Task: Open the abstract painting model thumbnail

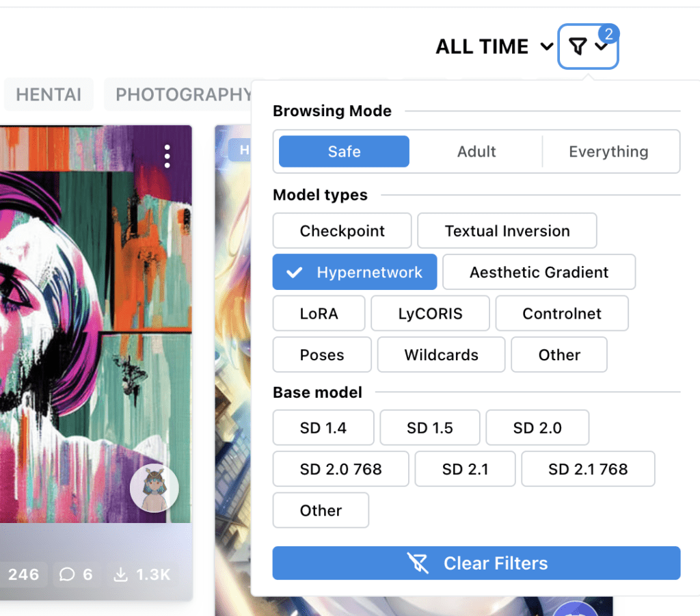Action: (x=96, y=324)
